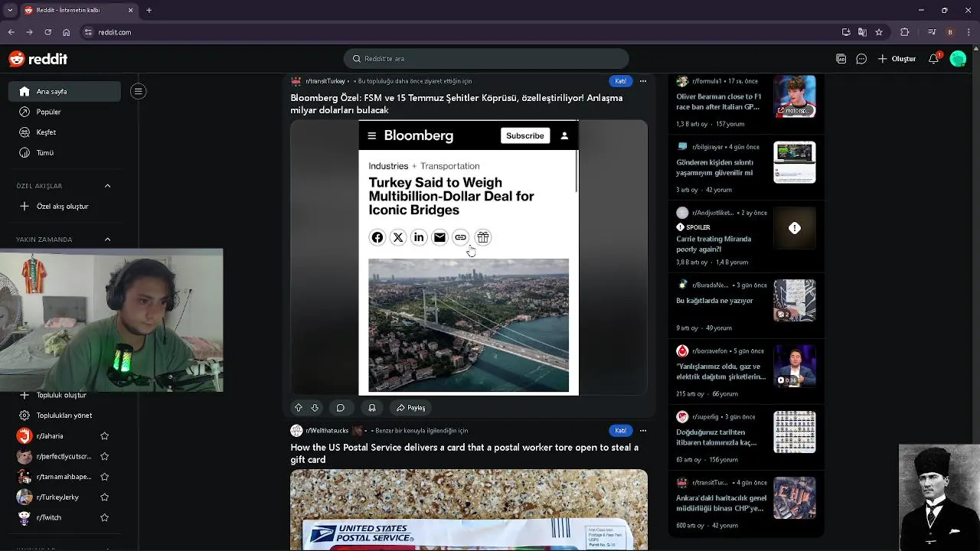This screenshot has width=980, height=551.
Task: Reload the page in browser
Action: pyautogui.click(x=48, y=32)
